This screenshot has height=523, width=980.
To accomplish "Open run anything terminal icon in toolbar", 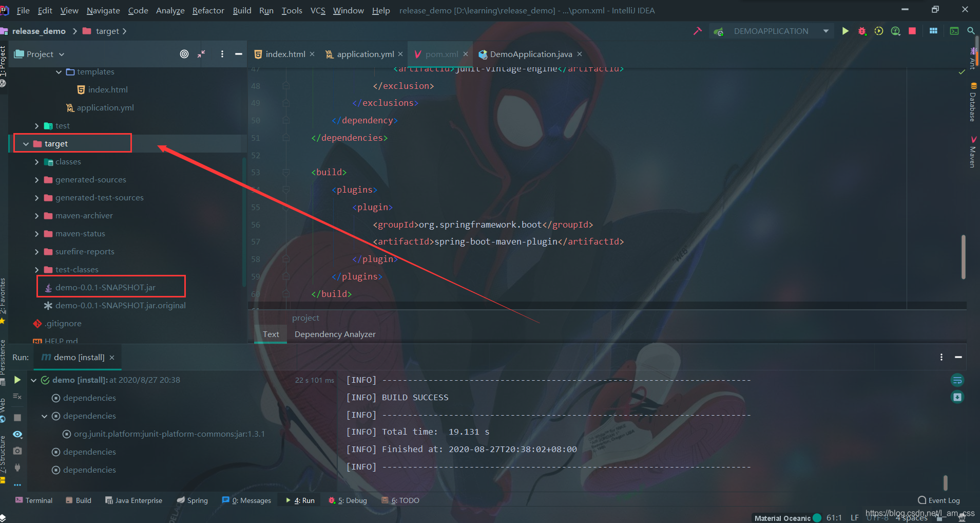I will (954, 31).
